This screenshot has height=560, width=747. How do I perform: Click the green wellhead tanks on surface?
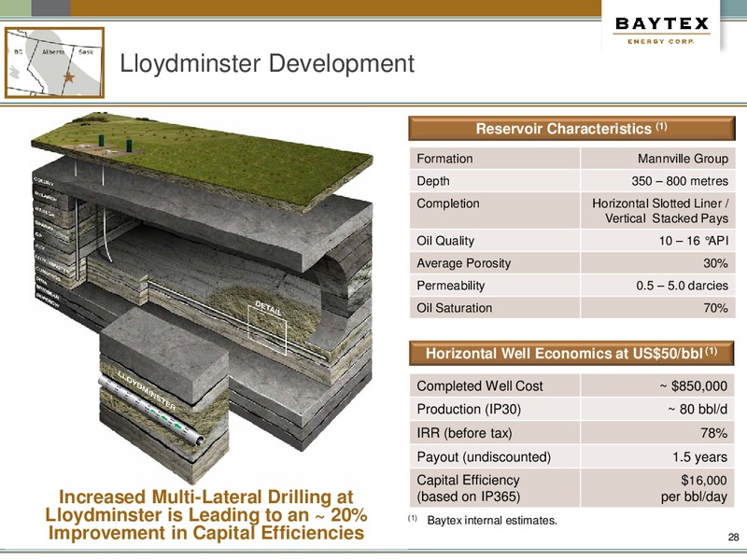(x=115, y=144)
